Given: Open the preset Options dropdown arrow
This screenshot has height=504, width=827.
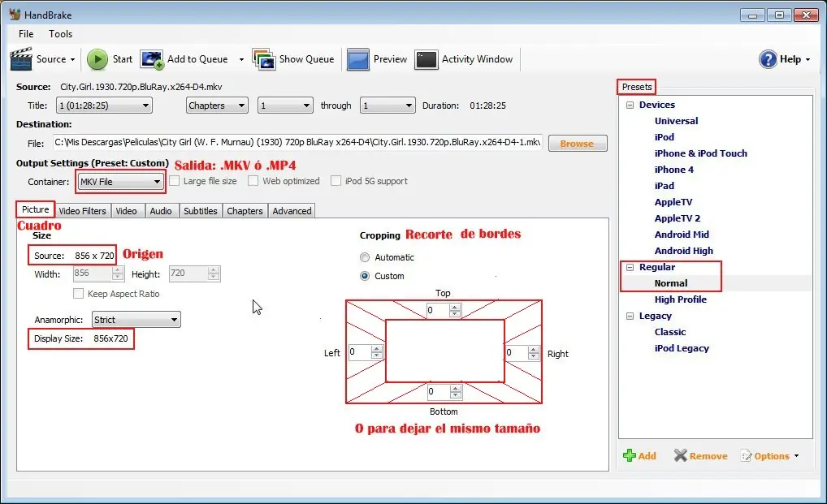Looking at the screenshot, I should (796, 456).
